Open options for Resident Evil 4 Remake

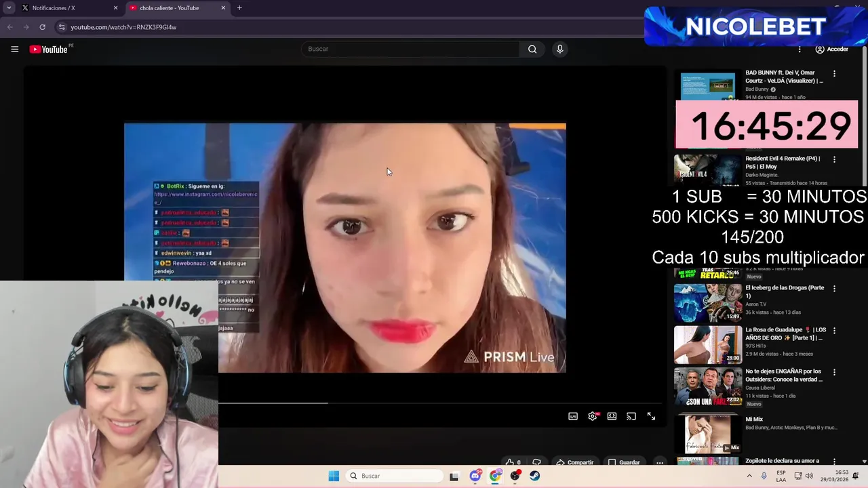[834, 159]
